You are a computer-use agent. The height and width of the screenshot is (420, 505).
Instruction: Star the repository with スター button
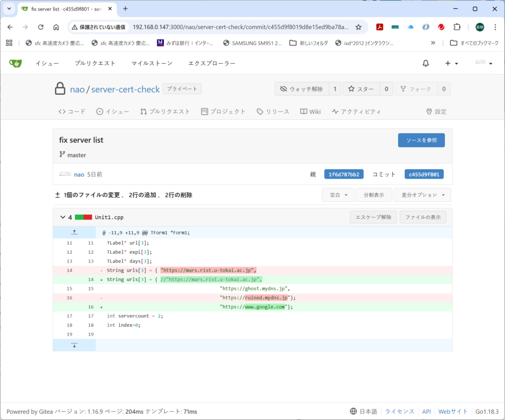tap(361, 89)
